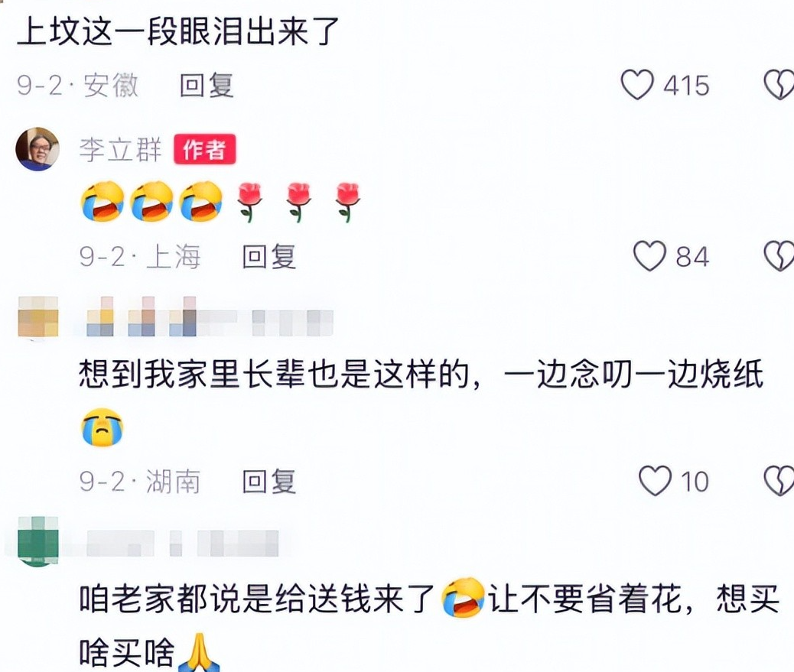This screenshot has height=672, width=794.
Task: Tap the crying emoji row in 李立群's reply
Action: (x=220, y=201)
